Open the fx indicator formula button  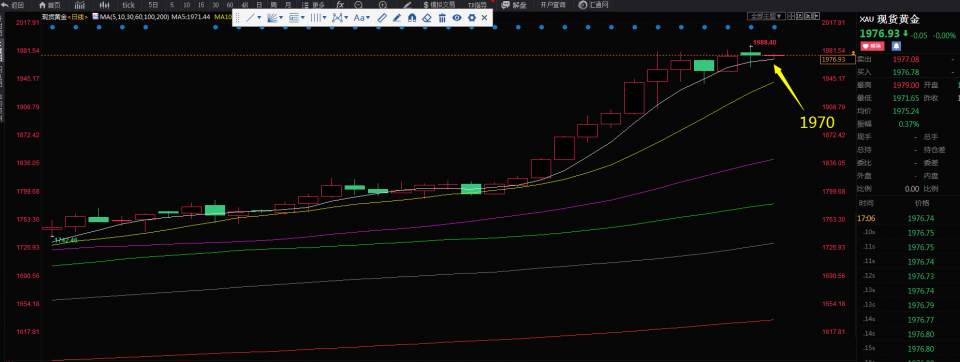pos(340,5)
